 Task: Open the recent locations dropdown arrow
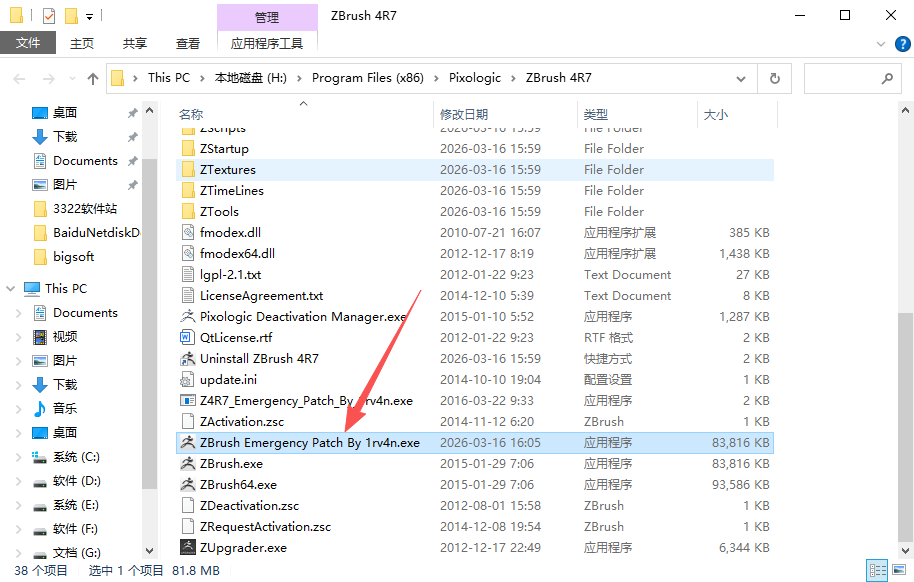tap(72, 78)
